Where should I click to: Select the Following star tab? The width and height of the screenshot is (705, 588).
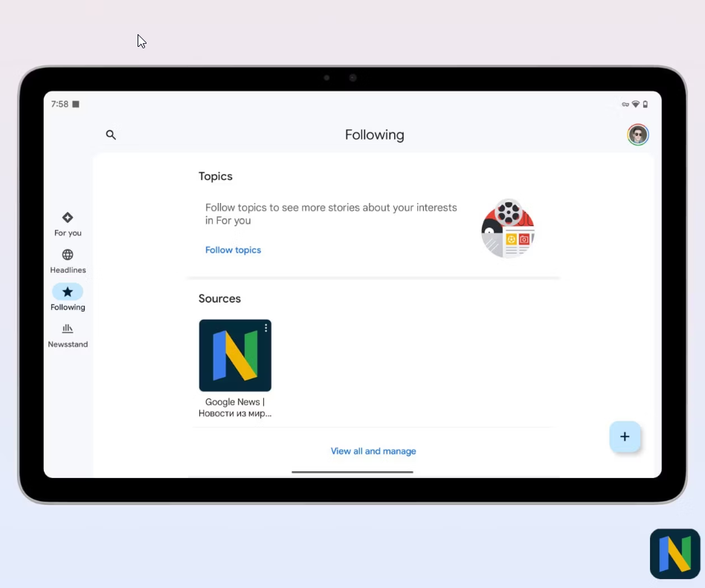click(x=68, y=297)
